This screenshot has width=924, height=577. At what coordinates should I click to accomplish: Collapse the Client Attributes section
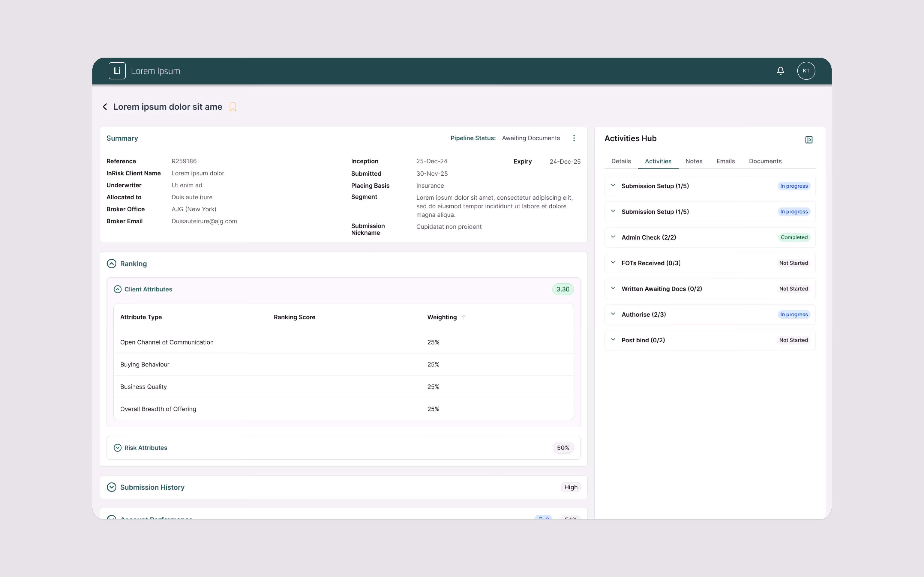click(118, 289)
